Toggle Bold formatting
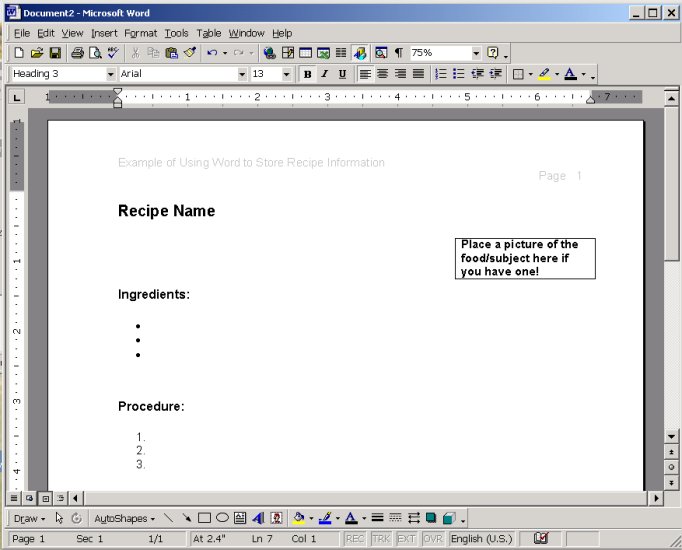Image resolution: width=682 pixels, height=550 pixels. pyautogui.click(x=307, y=74)
